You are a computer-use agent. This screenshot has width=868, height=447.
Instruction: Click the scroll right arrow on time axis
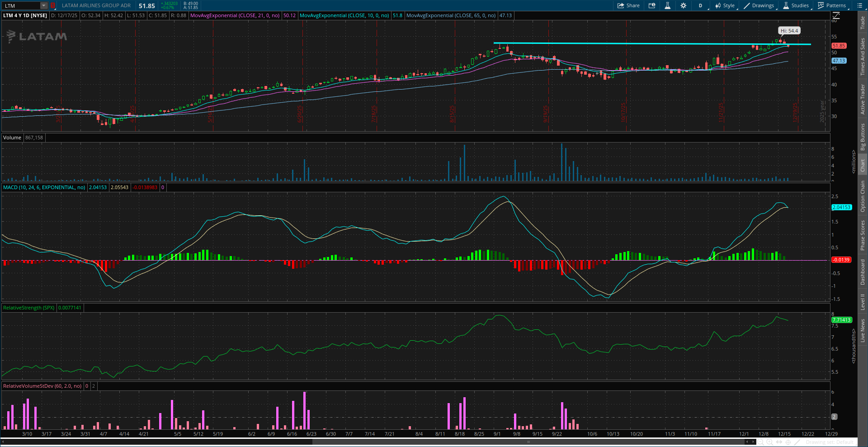tap(753, 442)
